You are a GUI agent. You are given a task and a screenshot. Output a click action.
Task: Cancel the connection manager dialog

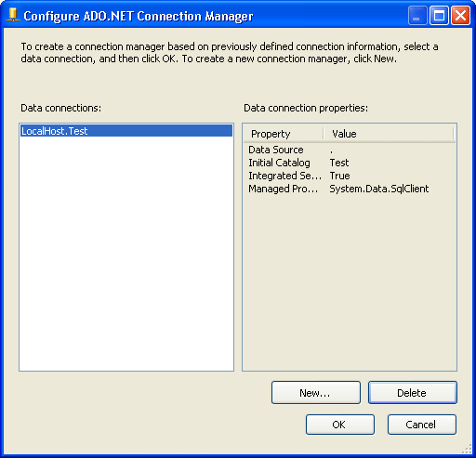pyautogui.click(x=422, y=425)
